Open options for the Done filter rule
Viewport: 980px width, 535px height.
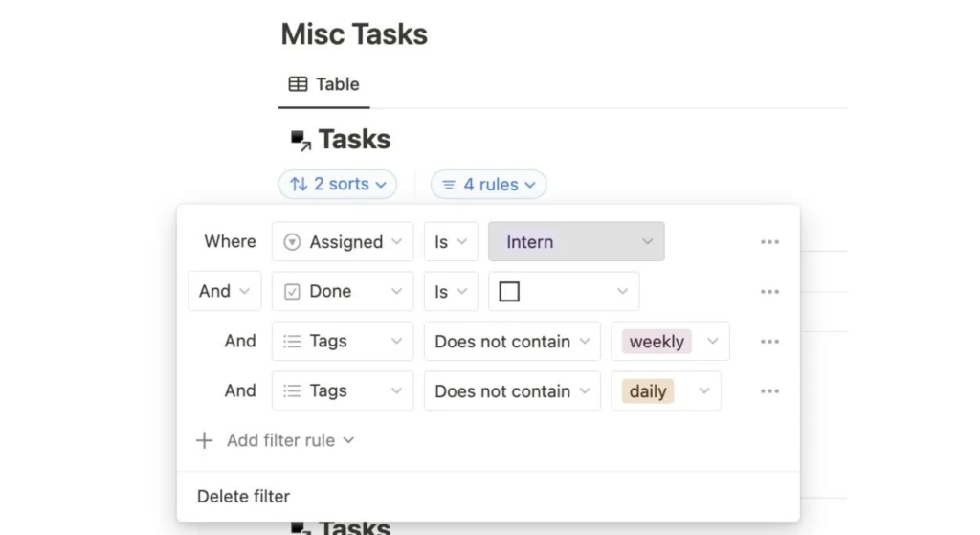(769, 292)
